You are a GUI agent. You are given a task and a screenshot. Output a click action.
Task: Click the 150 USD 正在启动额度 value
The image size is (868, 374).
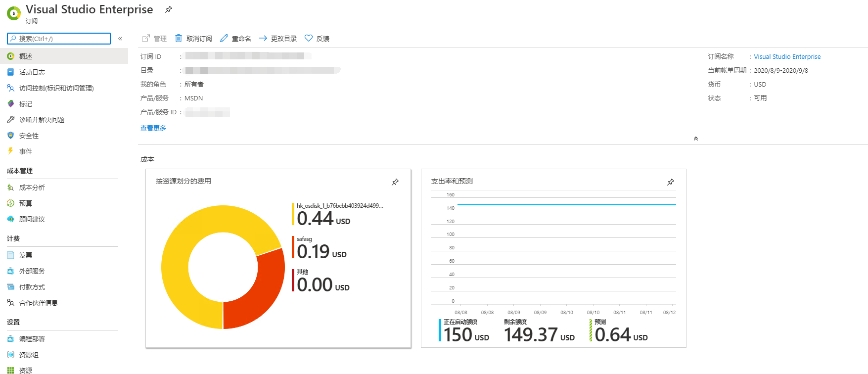(x=466, y=335)
